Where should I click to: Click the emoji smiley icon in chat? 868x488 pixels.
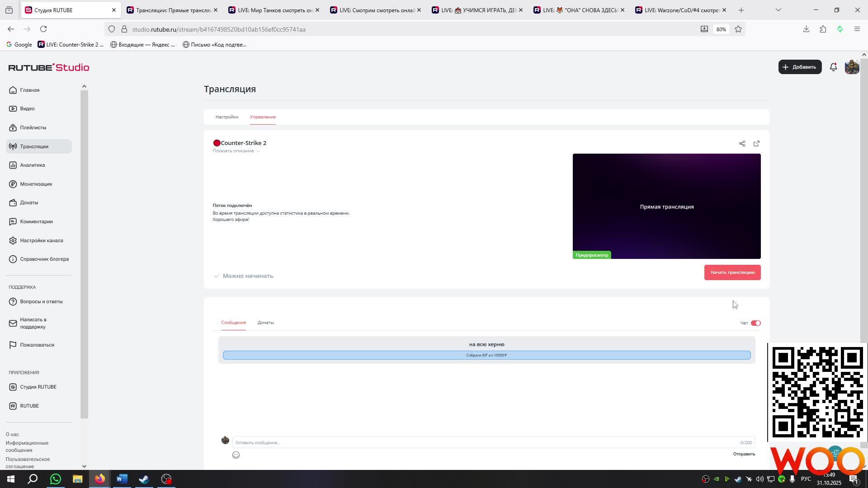point(236,455)
